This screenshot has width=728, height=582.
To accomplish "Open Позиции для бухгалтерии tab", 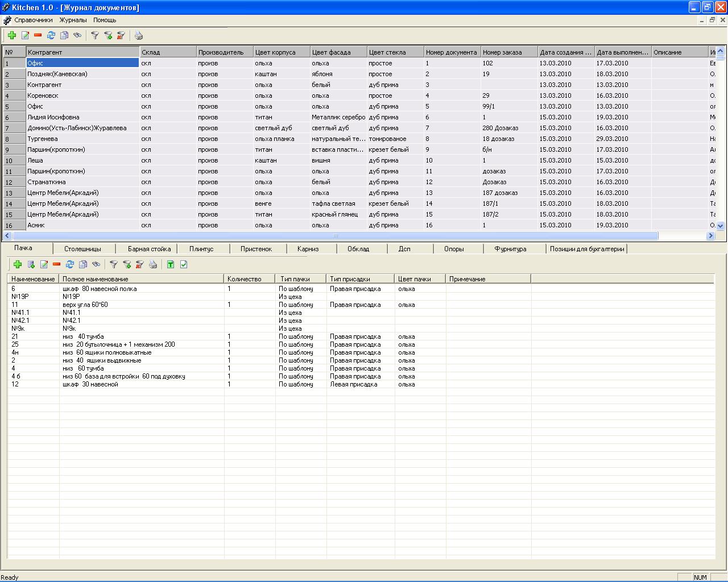I will [586, 249].
